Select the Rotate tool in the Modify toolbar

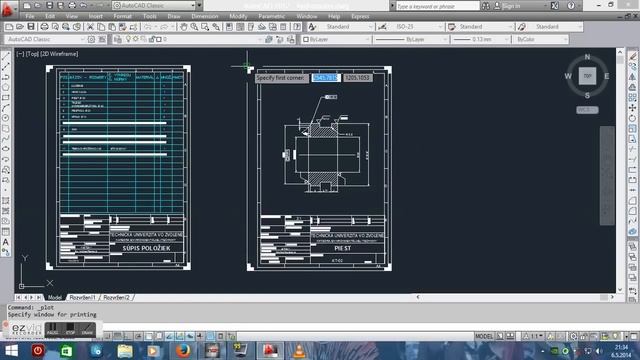(632, 118)
